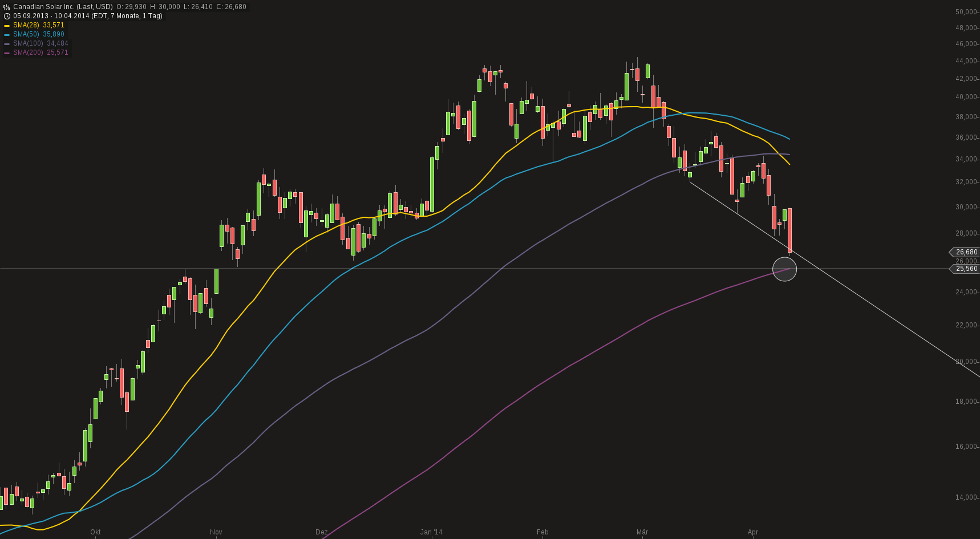
Task: Click the circled trendline endpoint marker
Action: tap(785, 269)
